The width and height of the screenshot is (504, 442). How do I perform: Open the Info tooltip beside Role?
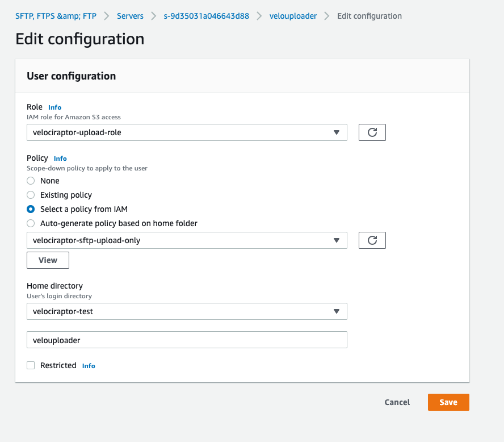click(x=54, y=107)
